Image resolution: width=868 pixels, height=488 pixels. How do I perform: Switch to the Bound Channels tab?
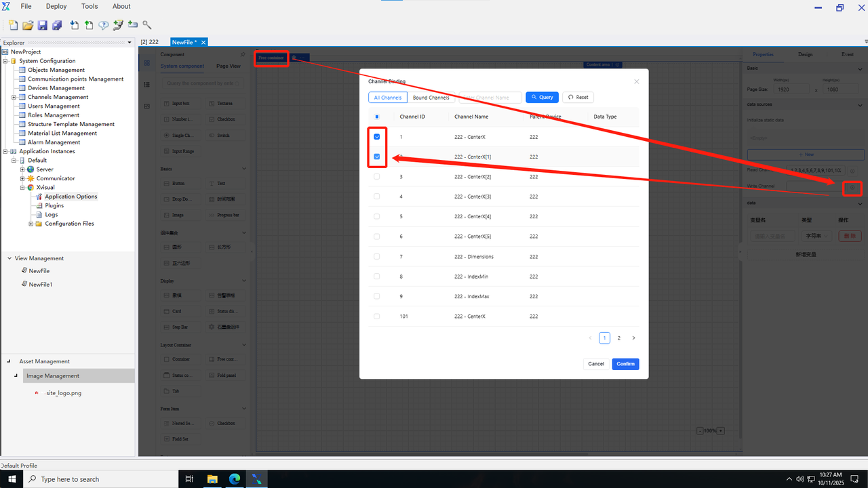point(431,98)
